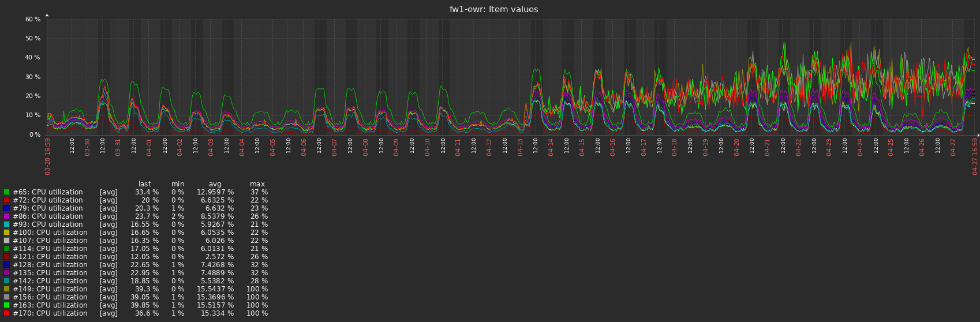
Task: Select the teal swatch for #142 CPU utilization
Action: coord(6,281)
